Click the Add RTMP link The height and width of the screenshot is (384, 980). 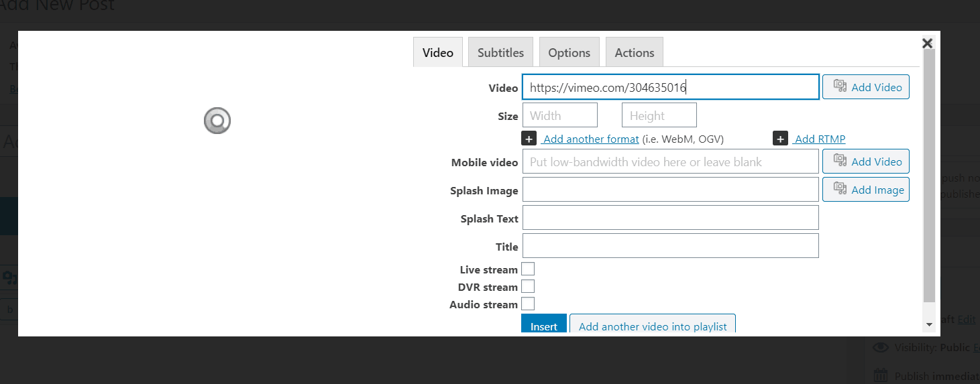(x=819, y=139)
